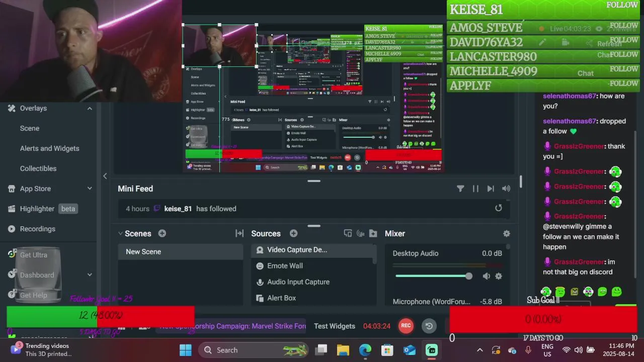Open the clock and date flyout
The height and width of the screenshot is (362, 644).
coord(621,349)
